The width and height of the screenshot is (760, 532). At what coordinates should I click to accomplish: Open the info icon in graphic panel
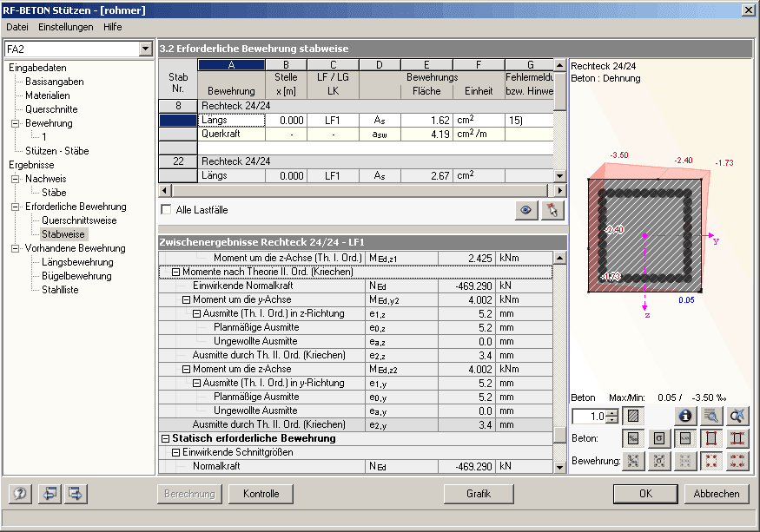685,416
